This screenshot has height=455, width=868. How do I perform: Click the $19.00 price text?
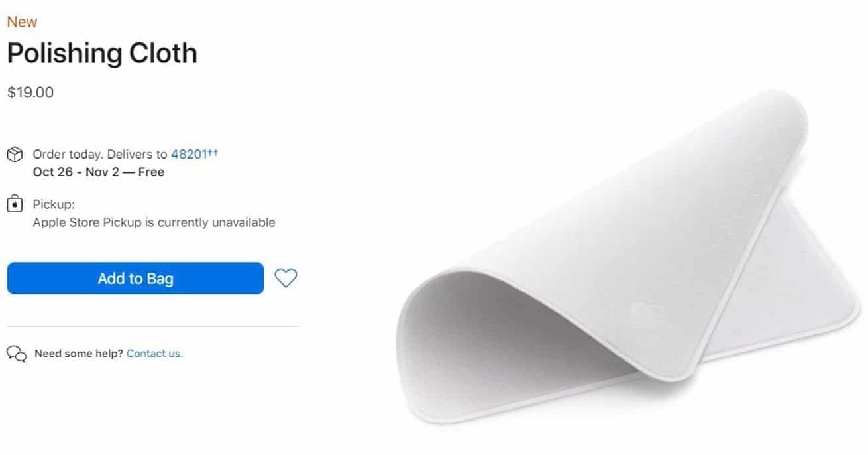tap(30, 93)
